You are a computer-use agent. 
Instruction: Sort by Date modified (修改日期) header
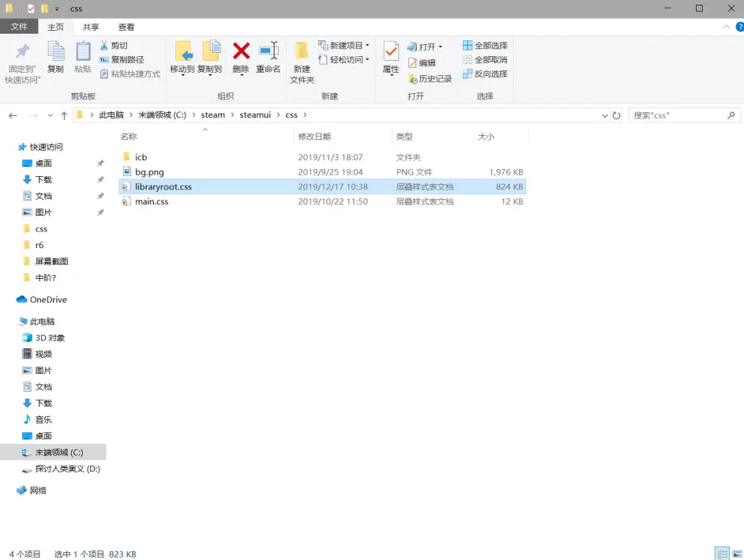coord(314,137)
